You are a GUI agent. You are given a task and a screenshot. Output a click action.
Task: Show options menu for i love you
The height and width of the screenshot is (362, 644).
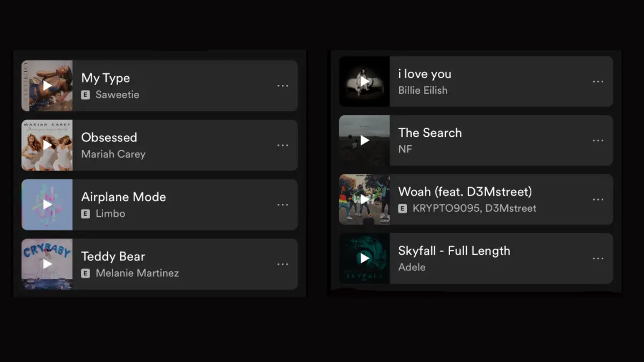pos(598,82)
